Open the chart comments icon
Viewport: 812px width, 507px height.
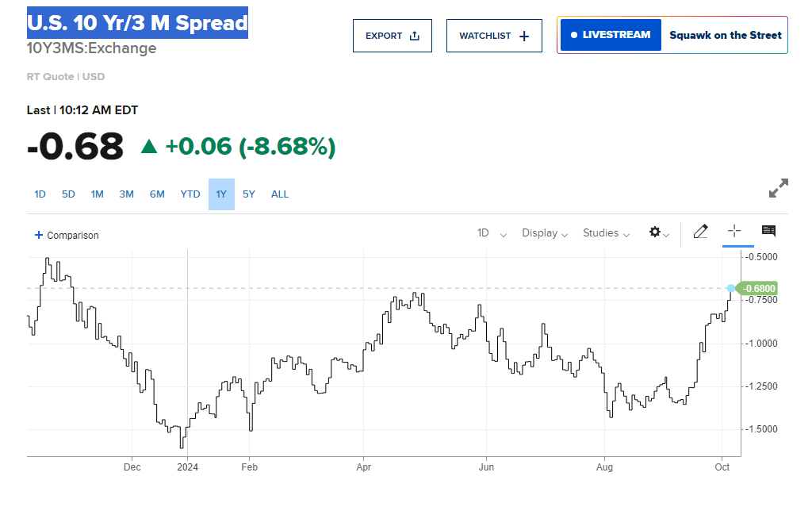pyautogui.click(x=768, y=231)
